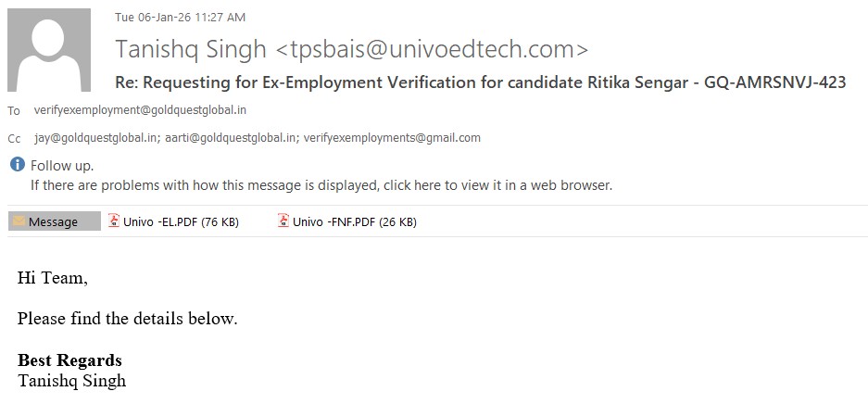The image size is (868, 404).
Task: Click the envelope icon on the Message button
Action: [x=19, y=221]
